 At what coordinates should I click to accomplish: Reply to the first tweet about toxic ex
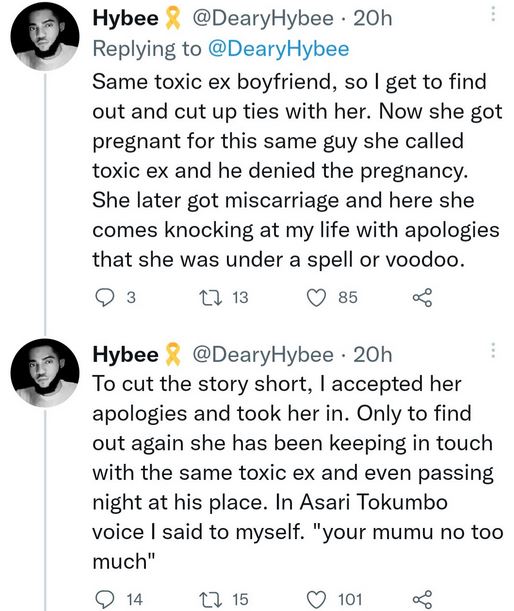tap(105, 298)
